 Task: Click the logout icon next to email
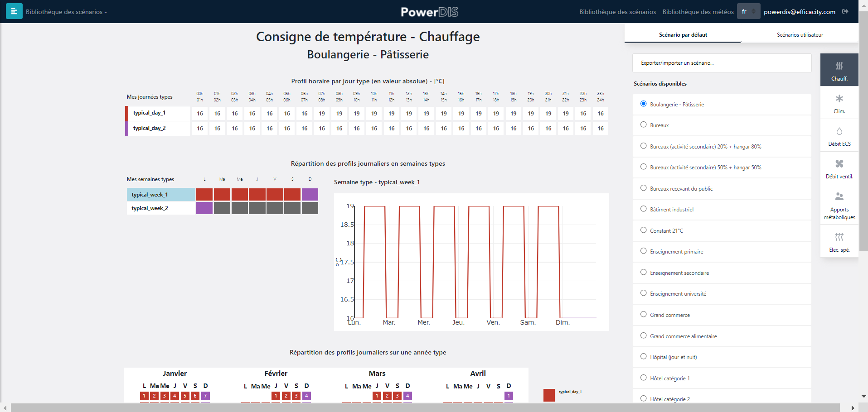coord(845,11)
